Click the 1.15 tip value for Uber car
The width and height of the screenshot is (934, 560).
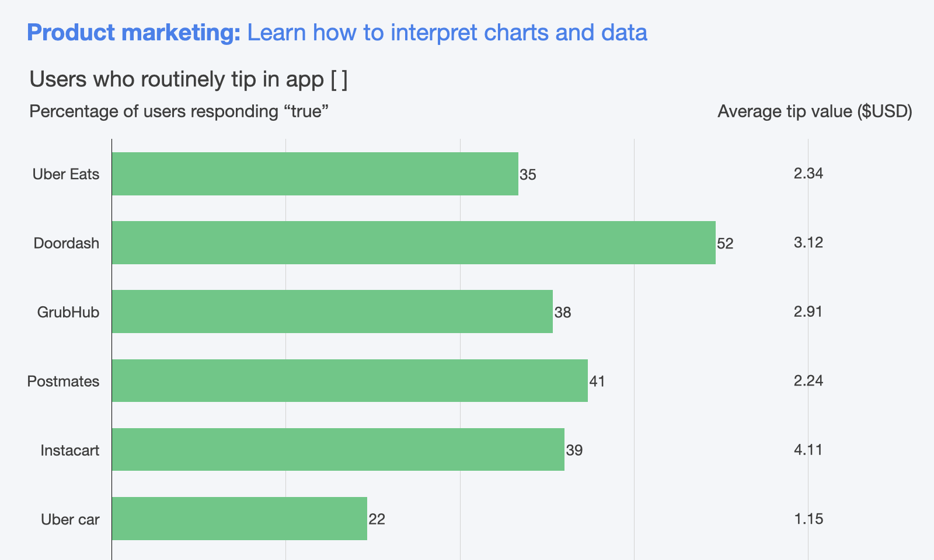808,519
